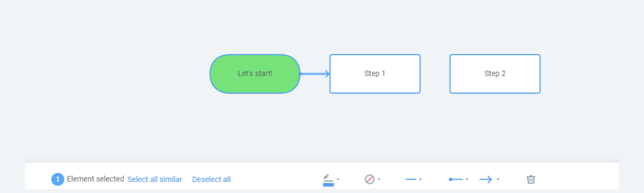Select the Step 2 box
The height and width of the screenshot is (193, 644).
[495, 74]
